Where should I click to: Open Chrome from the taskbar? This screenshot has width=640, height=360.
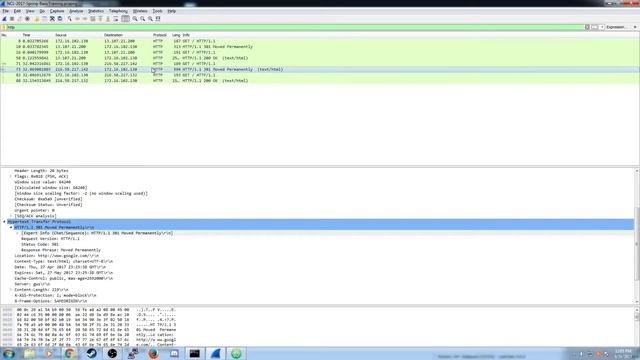point(70,353)
